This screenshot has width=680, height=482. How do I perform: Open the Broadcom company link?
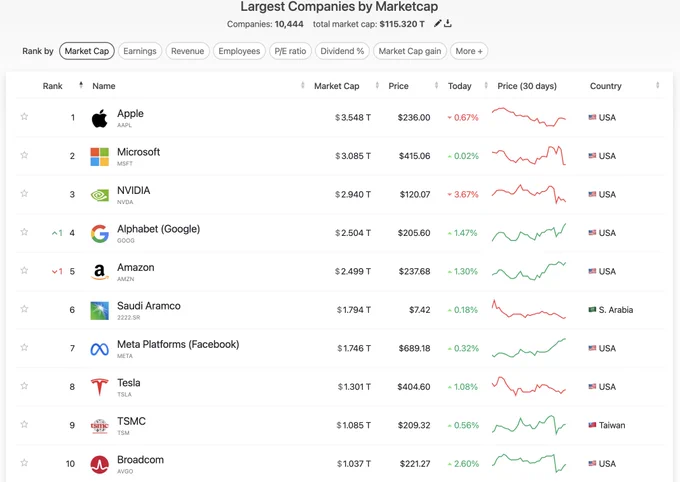[141, 460]
